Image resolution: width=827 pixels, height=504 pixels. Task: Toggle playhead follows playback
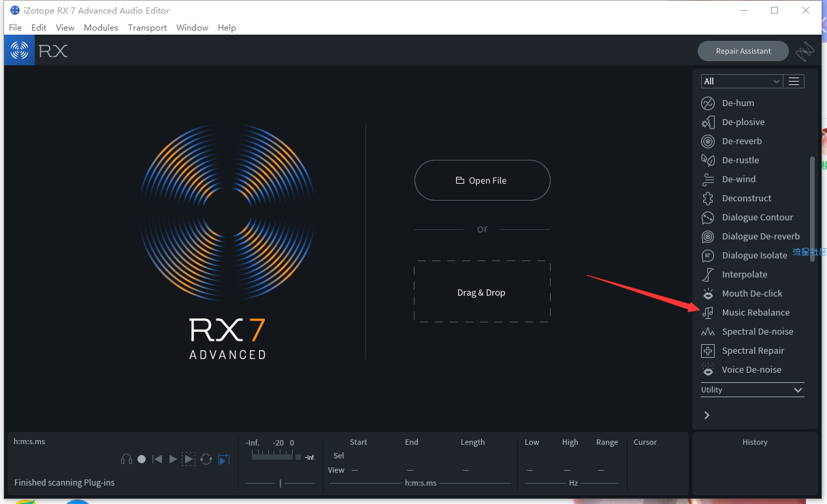(x=224, y=459)
